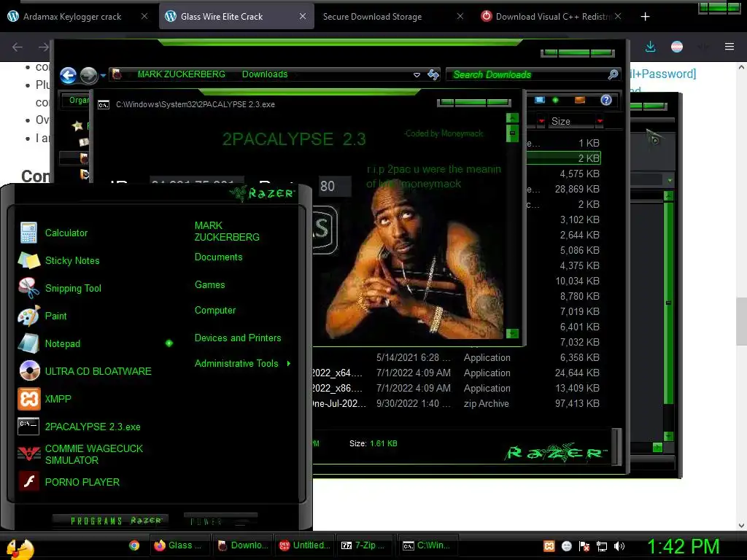Screen dimensions: 747x560
Task: Close the Ardamax Keylogger crack tab
Action: [144, 16]
